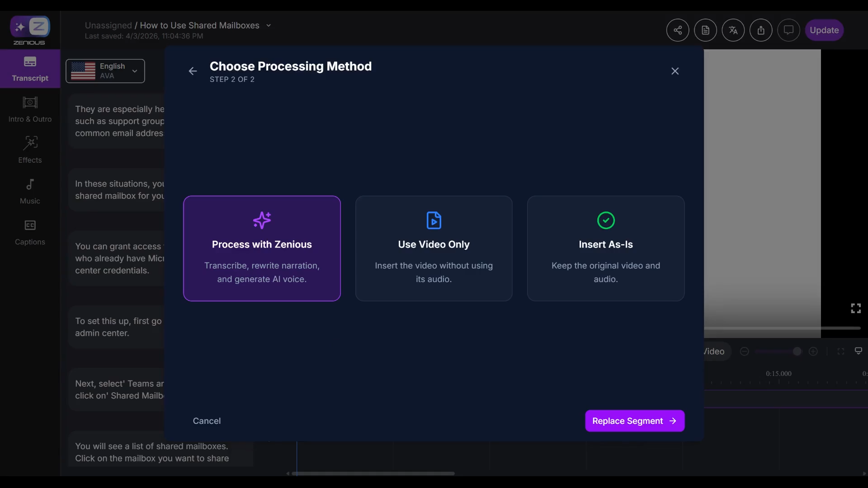Go back using the dialog arrow
Image resolution: width=868 pixels, height=488 pixels.
point(193,71)
